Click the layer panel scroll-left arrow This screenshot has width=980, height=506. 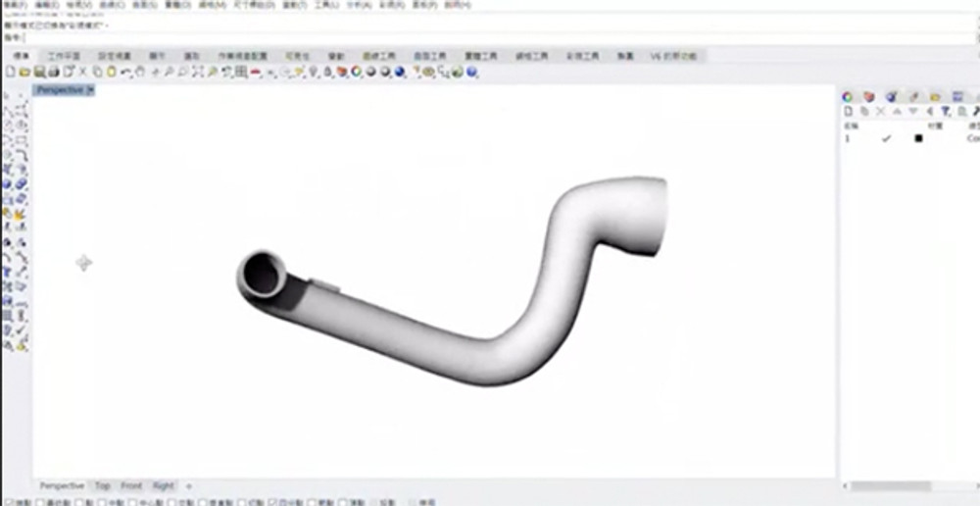pyautogui.click(x=845, y=486)
